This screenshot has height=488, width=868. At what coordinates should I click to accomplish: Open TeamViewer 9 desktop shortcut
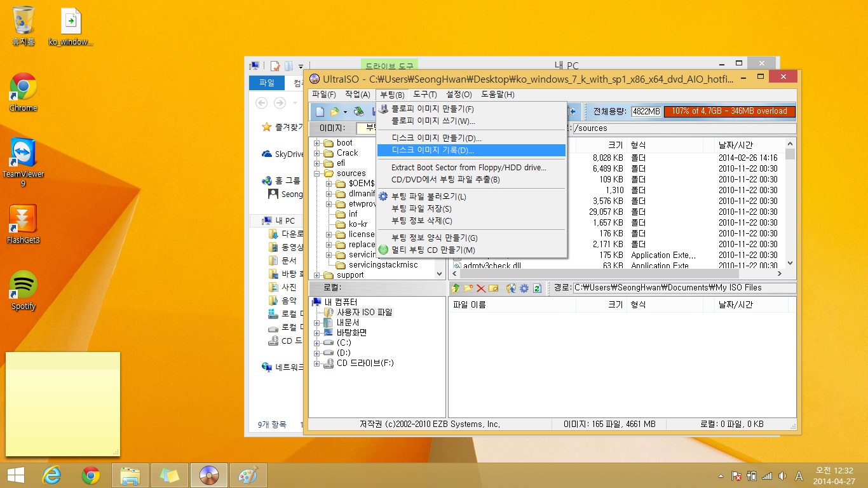click(24, 162)
